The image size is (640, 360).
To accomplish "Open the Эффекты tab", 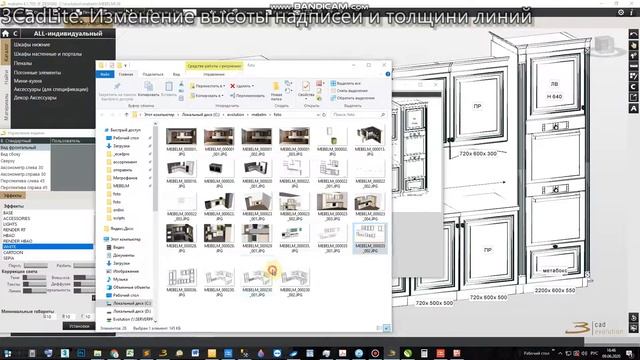I will click(x=13, y=196).
